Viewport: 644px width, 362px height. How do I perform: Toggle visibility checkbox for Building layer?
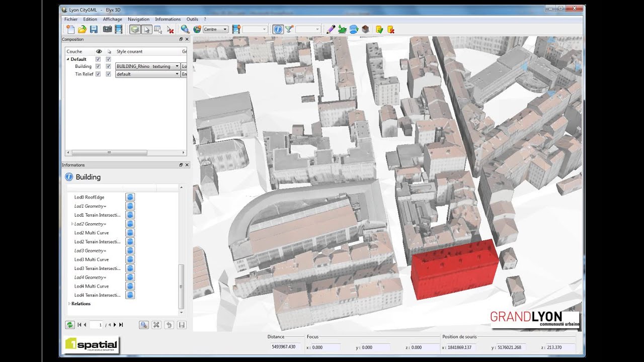pos(98,66)
